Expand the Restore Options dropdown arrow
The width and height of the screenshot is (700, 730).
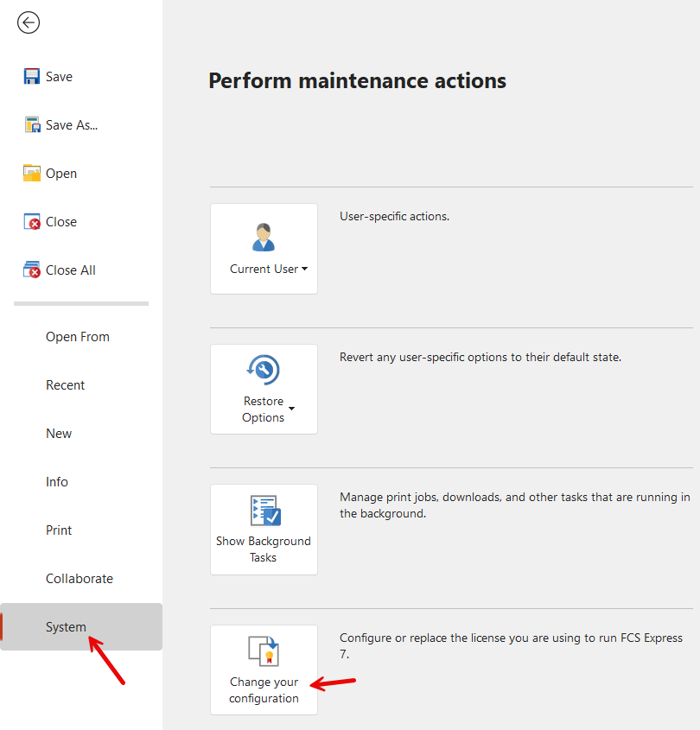(x=291, y=409)
